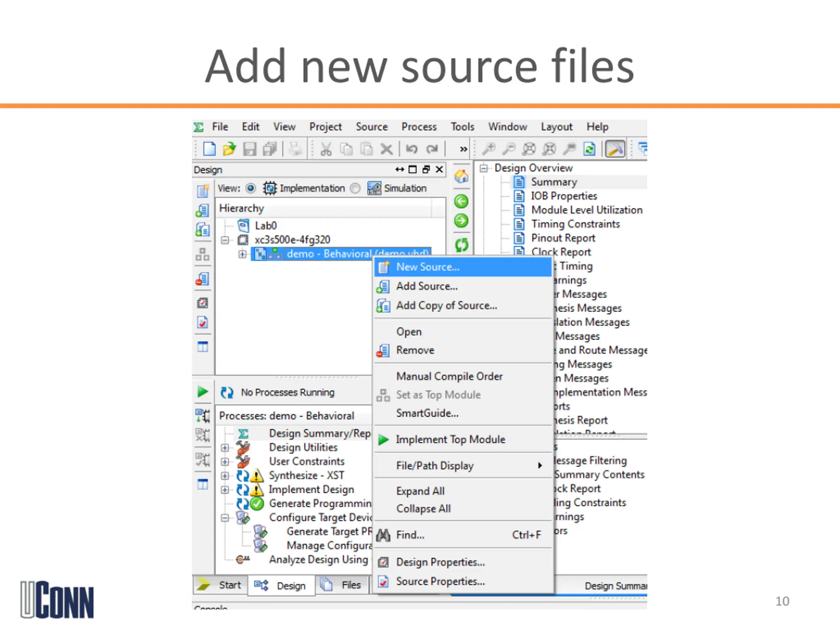
Task: Click the Zoom Out magnifier icon
Action: click(509, 149)
